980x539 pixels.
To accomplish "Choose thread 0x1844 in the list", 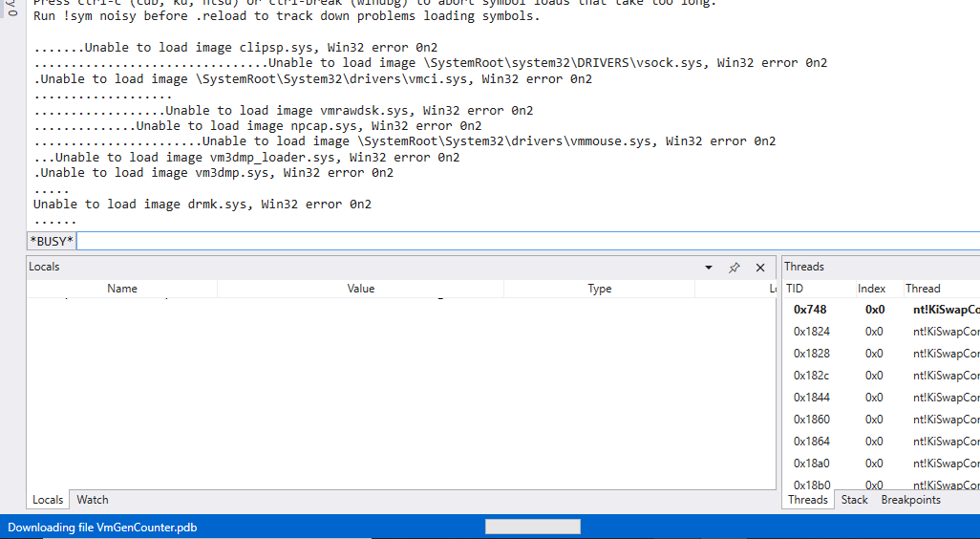I will (x=812, y=398).
